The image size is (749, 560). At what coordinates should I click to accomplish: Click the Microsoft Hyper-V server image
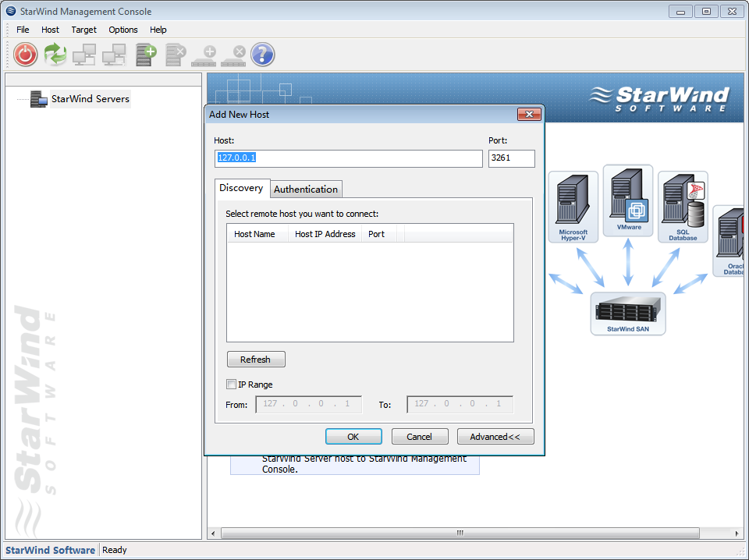click(x=573, y=207)
